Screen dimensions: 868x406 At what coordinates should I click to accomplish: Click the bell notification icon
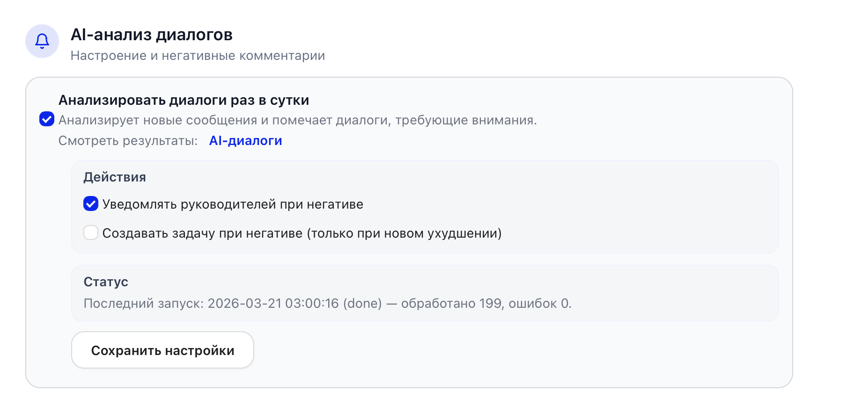tap(42, 41)
